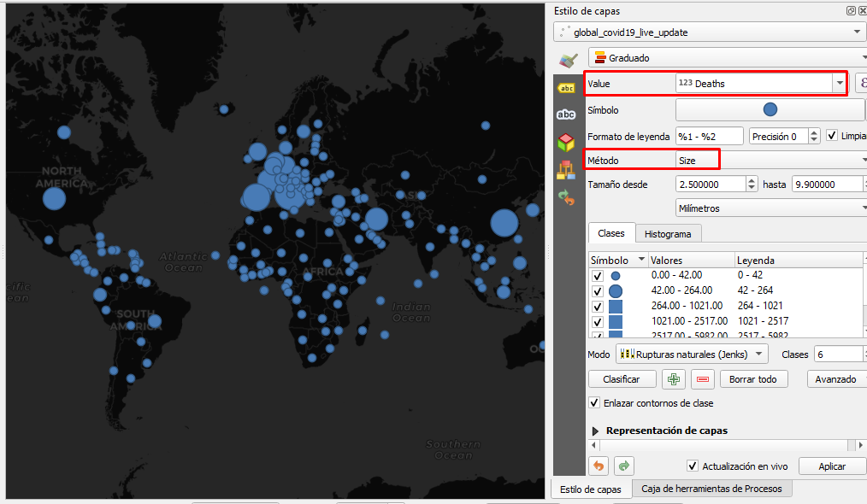The image size is (867, 504).
Task: Enable Limpiar checkbox next to Precisión
Action: coord(830,134)
